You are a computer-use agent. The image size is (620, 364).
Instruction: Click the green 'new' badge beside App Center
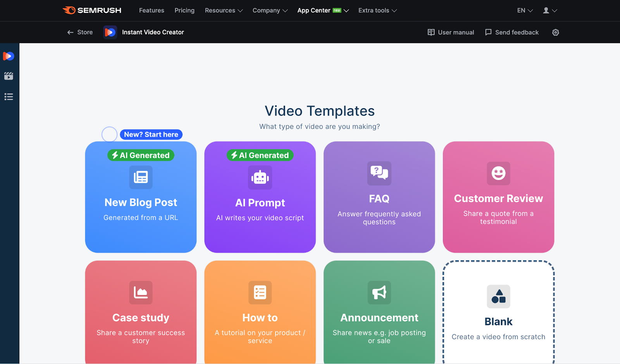pos(337,10)
